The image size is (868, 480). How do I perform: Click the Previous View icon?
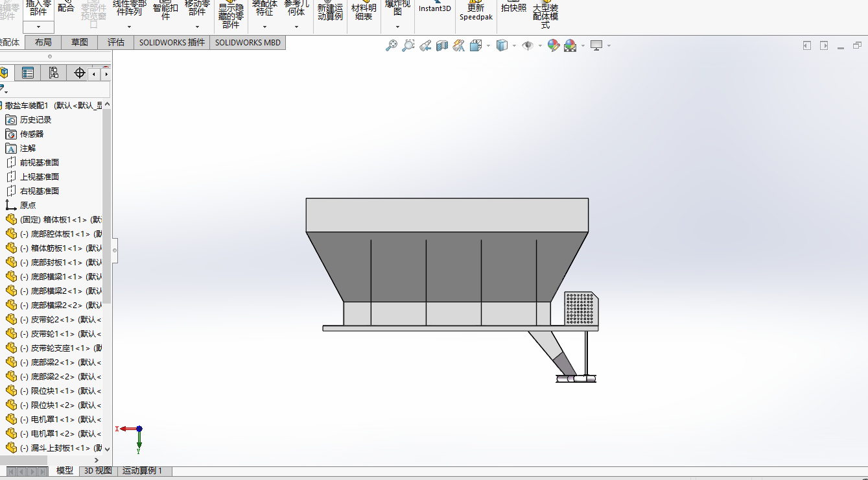point(425,45)
